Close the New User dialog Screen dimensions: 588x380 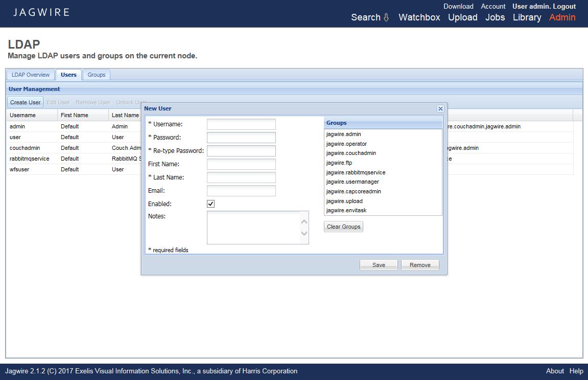click(440, 108)
